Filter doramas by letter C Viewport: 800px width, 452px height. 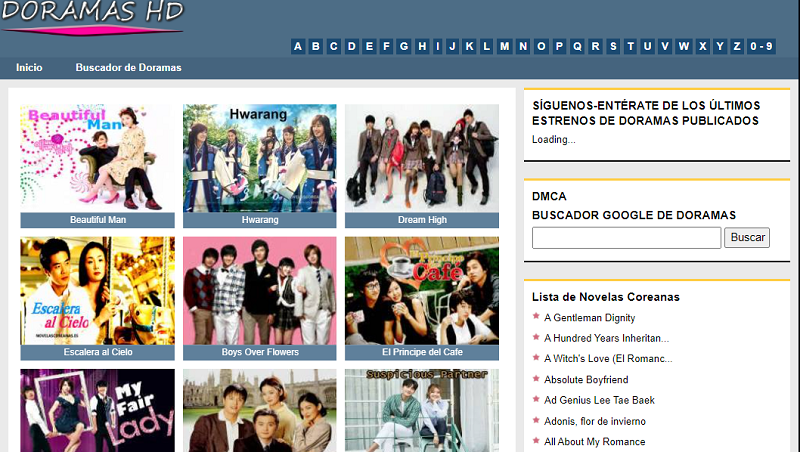(x=334, y=46)
